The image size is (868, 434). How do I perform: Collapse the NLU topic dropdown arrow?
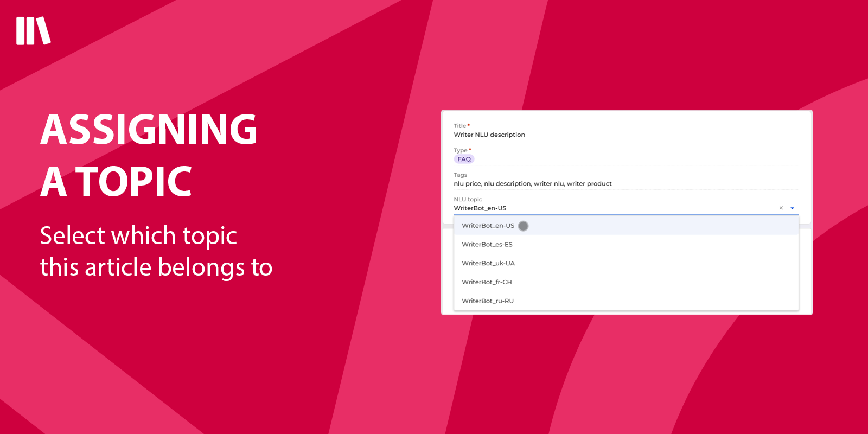(792, 208)
